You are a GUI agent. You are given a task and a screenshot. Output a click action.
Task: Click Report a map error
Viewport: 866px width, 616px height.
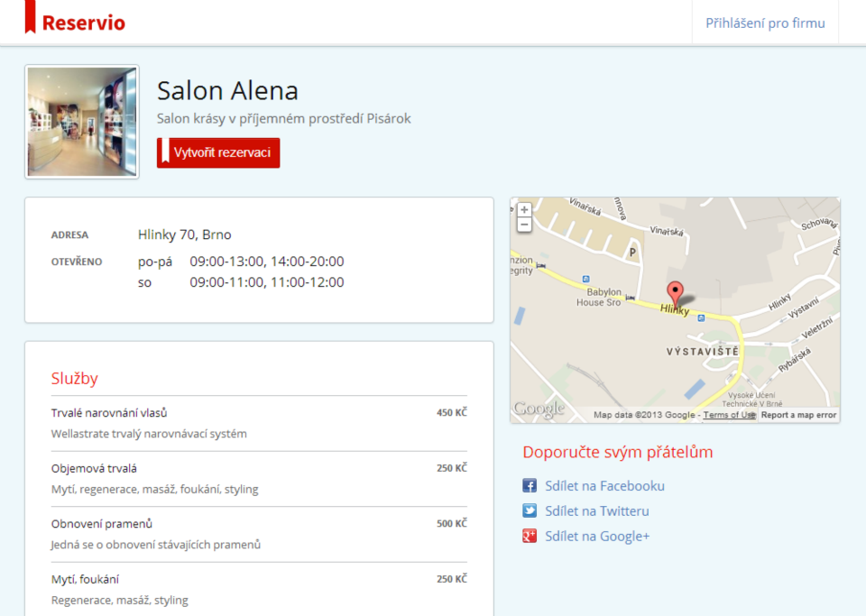(x=798, y=415)
